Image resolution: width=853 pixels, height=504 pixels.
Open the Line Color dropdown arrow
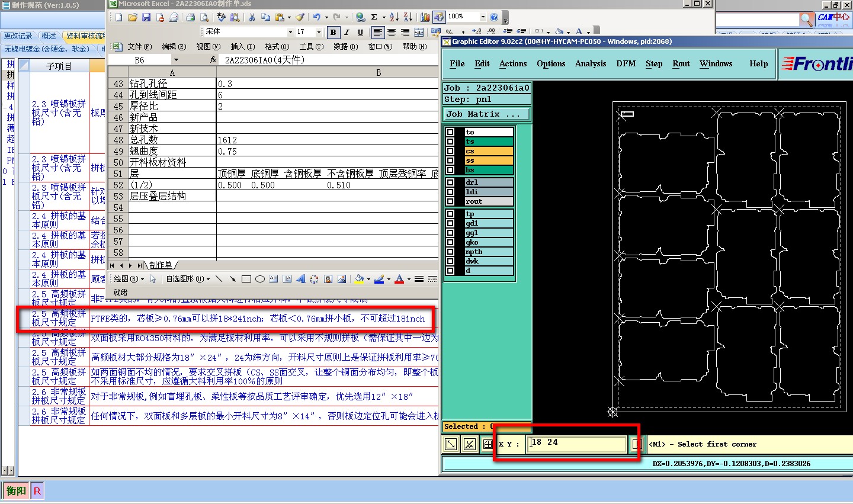tap(389, 279)
